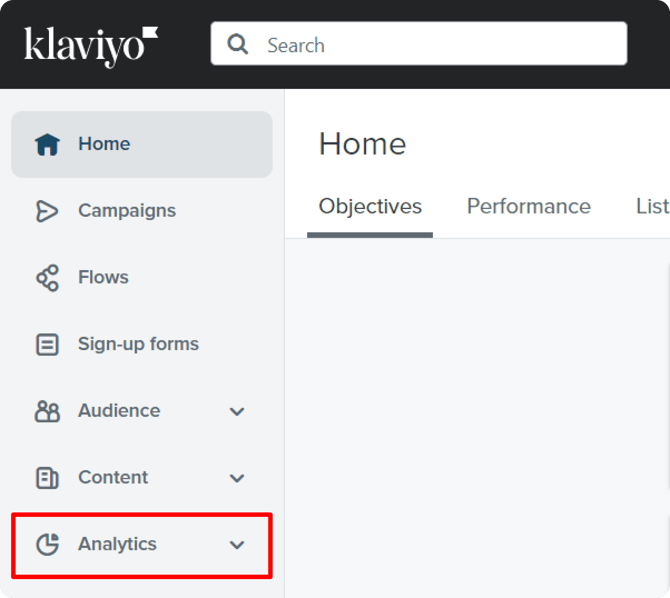The height and width of the screenshot is (598, 670).
Task: Open the partially visible Lists tab
Action: click(x=652, y=207)
